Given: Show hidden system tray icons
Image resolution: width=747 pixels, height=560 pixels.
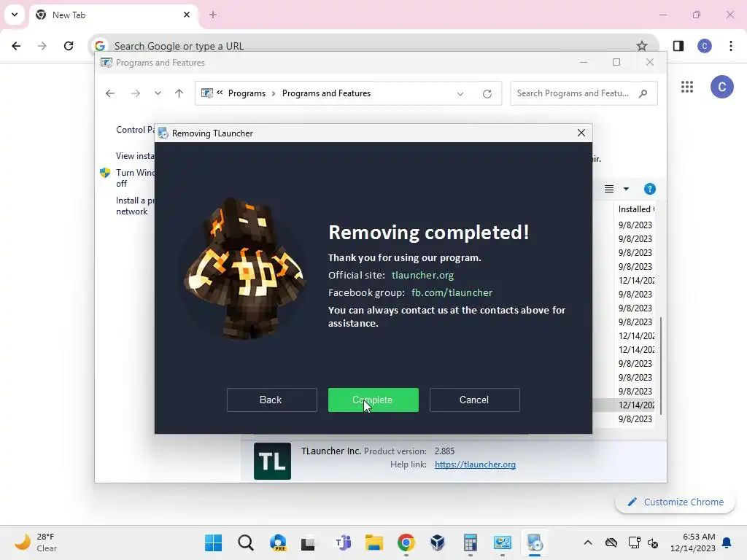Looking at the screenshot, I should click(588, 542).
